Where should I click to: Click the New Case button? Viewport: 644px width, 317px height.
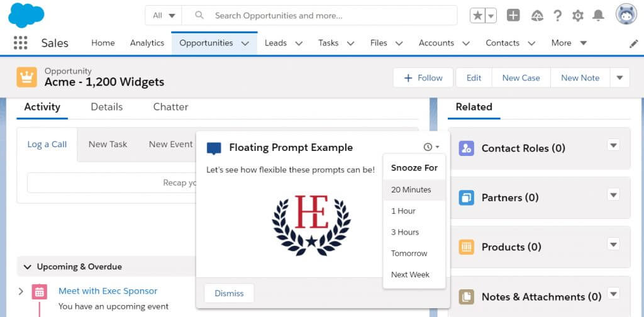(x=521, y=77)
